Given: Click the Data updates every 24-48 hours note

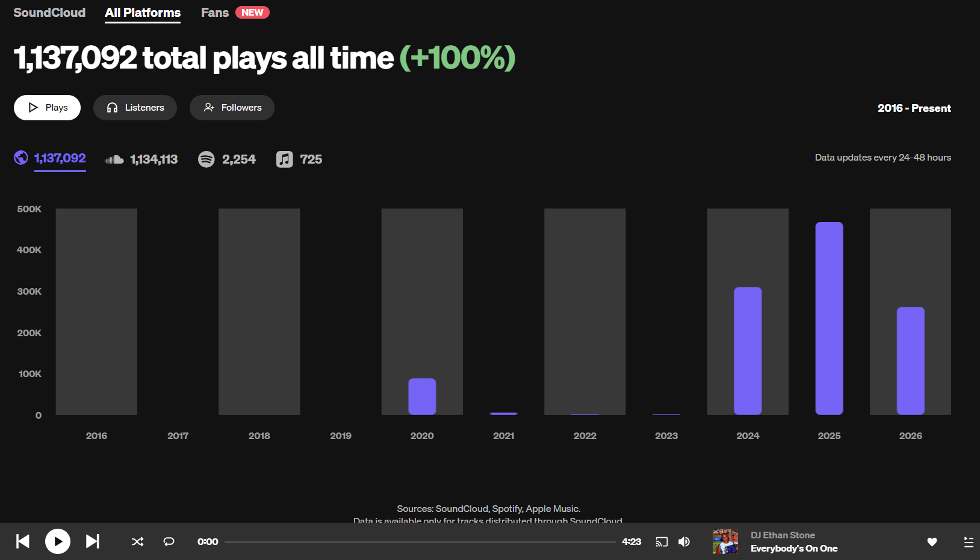Looking at the screenshot, I should 883,158.
